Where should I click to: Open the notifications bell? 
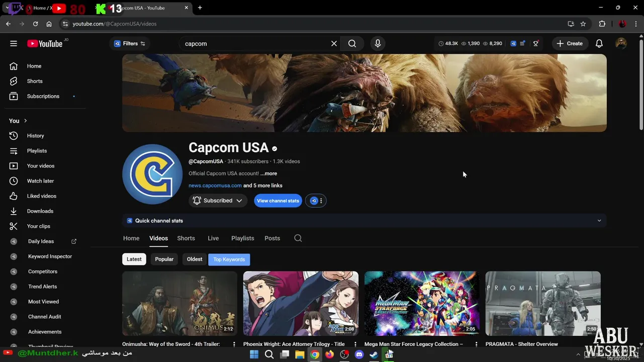(599, 44)
